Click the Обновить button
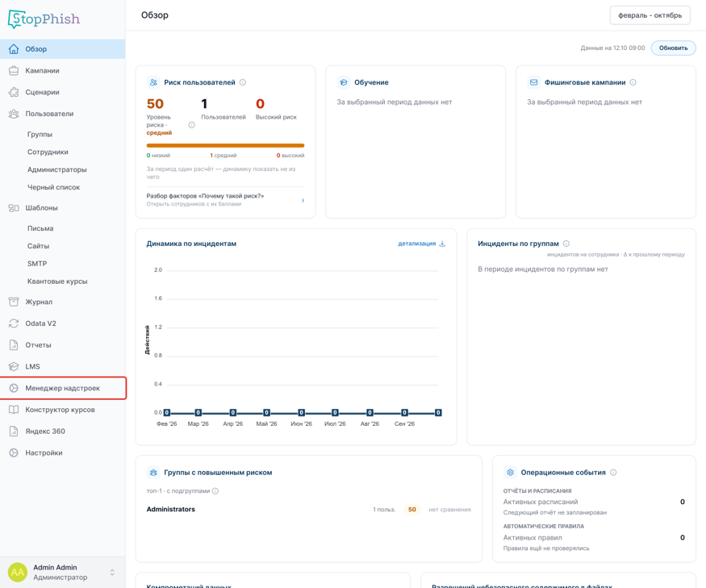706x588 pixels. (x=673, y=48)
